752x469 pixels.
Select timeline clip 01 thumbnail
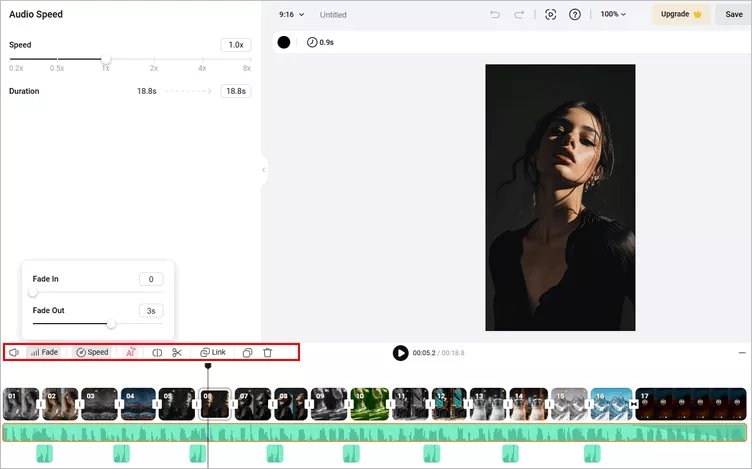click(x=21, y=404)
